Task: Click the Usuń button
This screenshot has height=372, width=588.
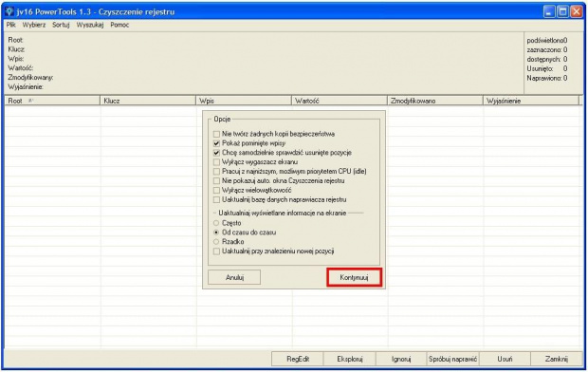Action: [505, 359]
